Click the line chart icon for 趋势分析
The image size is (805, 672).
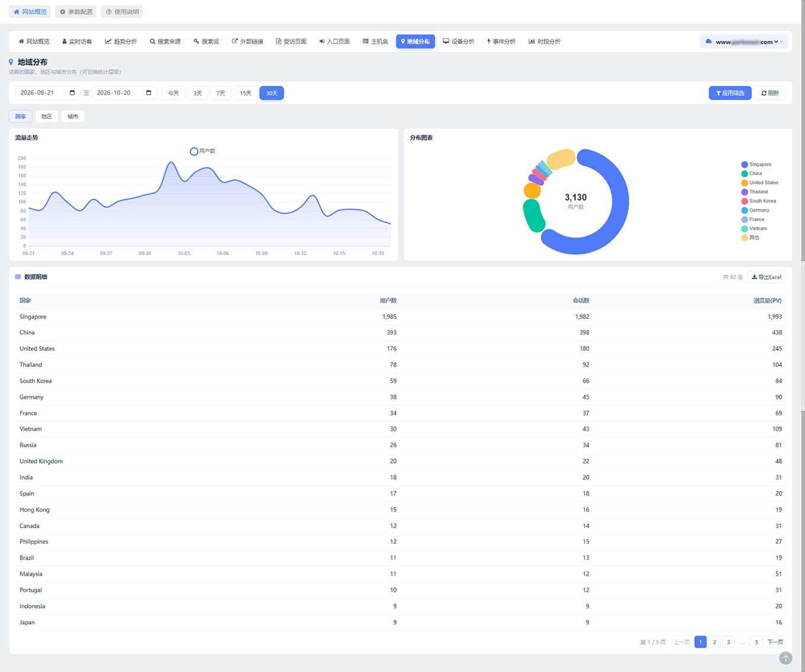click(x=108, y=41)
